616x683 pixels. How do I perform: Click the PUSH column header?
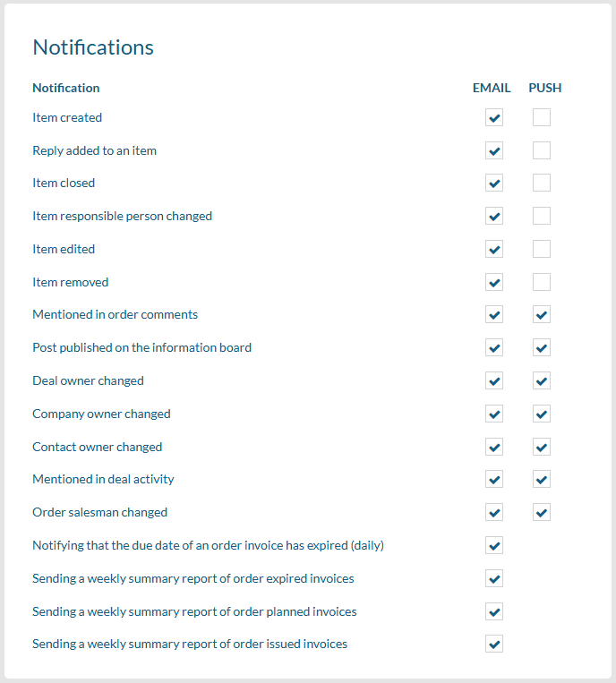(545, 88)
